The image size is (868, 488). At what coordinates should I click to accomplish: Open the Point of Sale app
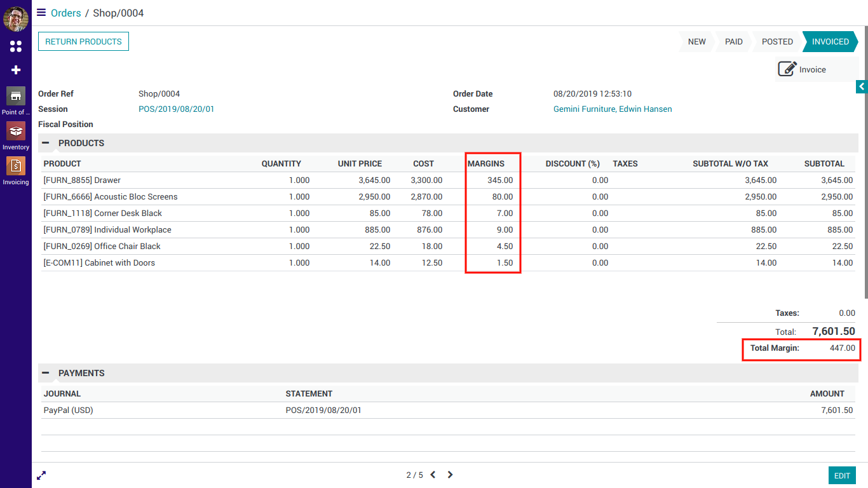pyautogui.click(x=16, y=97)
